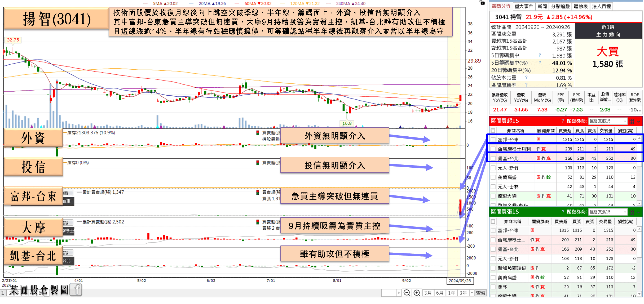Open the 體檢表 tab
This screenshot has width=644, height=304.
pos(581,6)
